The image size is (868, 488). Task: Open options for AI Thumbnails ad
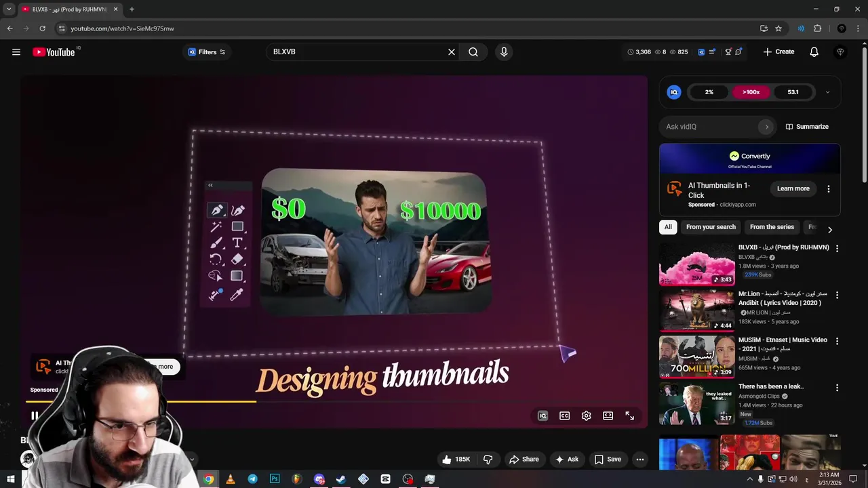point(829,188)
